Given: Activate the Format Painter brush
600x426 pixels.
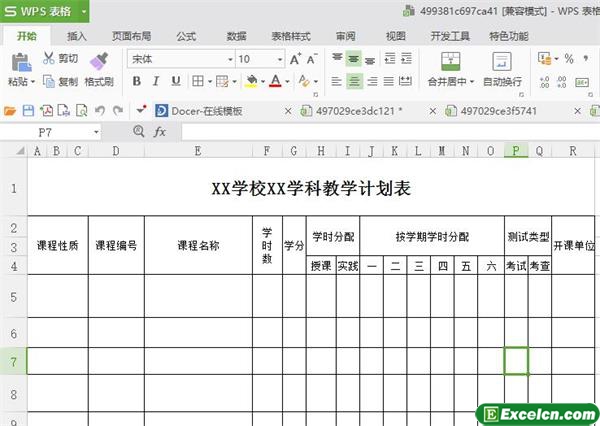Looking at the screenshot, I should coord(99,62).
